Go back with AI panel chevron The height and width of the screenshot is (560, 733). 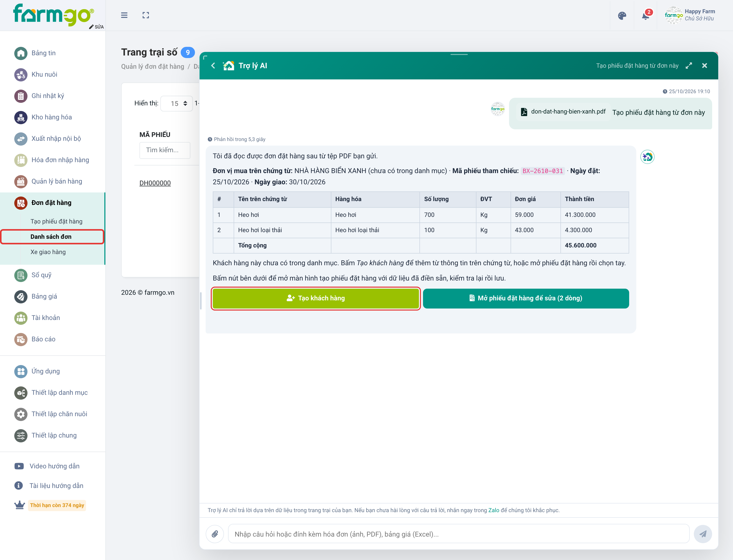tap(213, 66)
